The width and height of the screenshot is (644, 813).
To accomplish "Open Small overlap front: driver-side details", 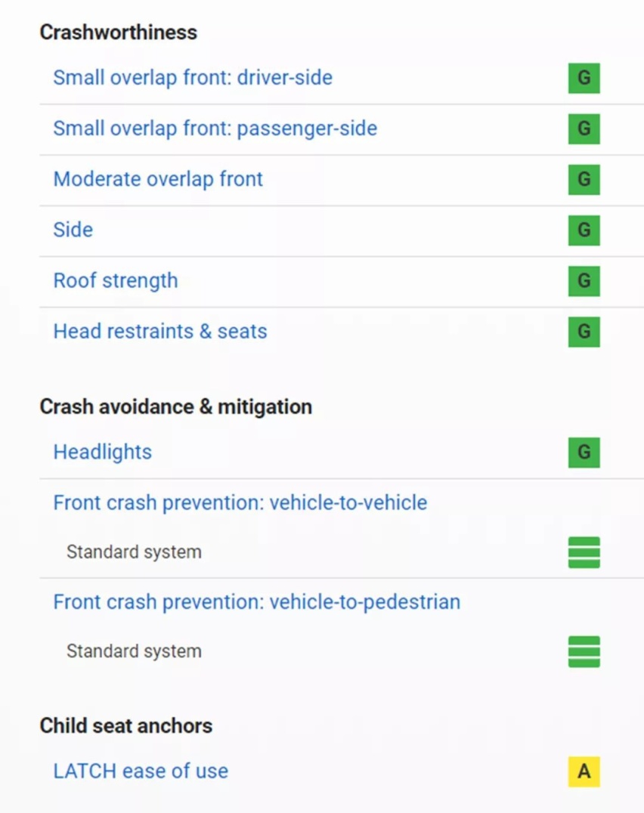I will (x=193, y=78).
